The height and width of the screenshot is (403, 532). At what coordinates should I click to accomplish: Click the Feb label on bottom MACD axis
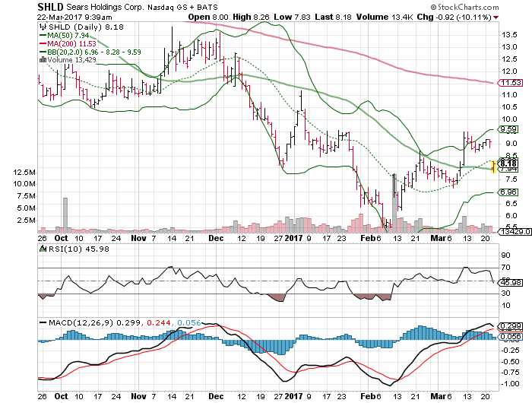368,396
